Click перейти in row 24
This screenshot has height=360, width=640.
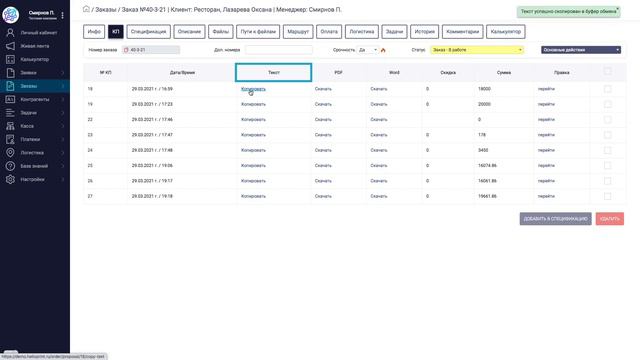click(x=546, y=150)
